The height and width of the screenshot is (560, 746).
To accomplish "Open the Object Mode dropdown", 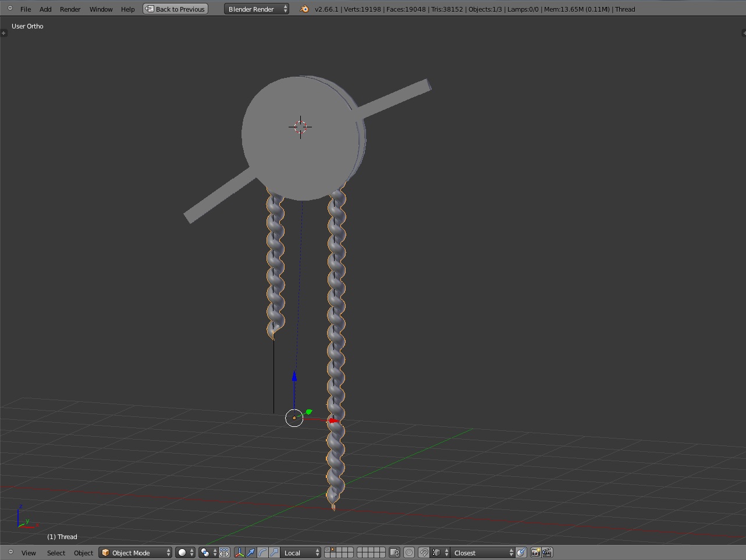I will [135, 552].
